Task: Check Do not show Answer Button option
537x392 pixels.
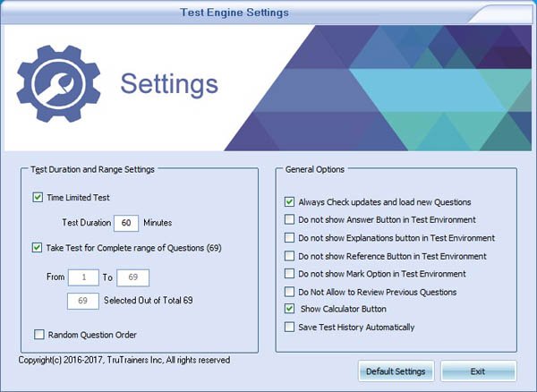Action: (x=289, y=219)
